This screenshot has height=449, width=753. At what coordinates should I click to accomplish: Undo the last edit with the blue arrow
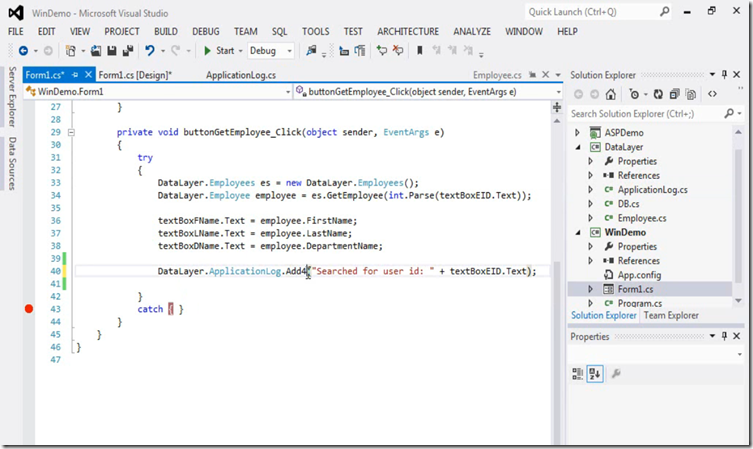click(150, 50)
